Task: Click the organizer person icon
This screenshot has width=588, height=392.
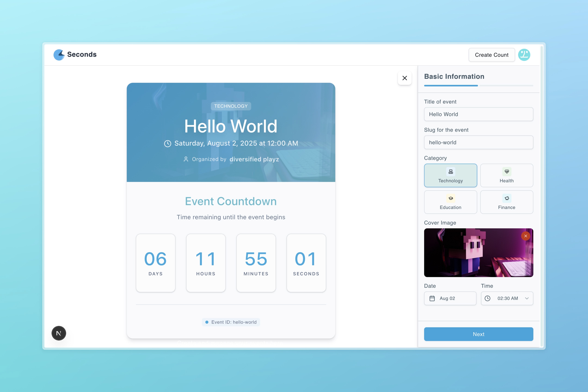Action: 186,159
